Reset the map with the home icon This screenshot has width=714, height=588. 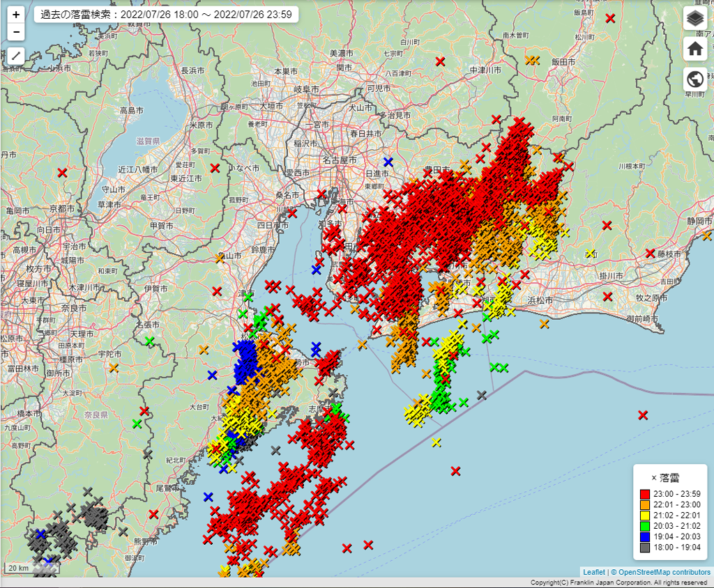coord(694,48)
